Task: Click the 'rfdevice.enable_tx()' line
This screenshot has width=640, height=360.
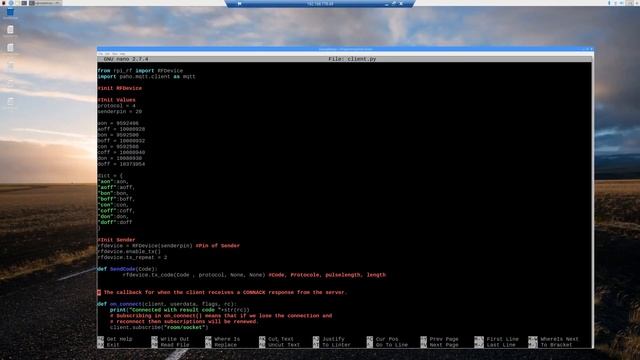Action: [129, 251]
